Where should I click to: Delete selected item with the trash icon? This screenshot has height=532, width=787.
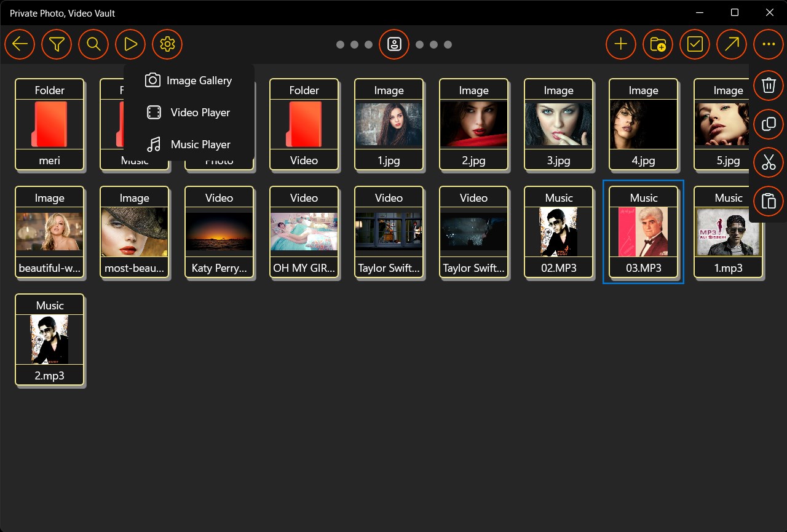[768, 85]
